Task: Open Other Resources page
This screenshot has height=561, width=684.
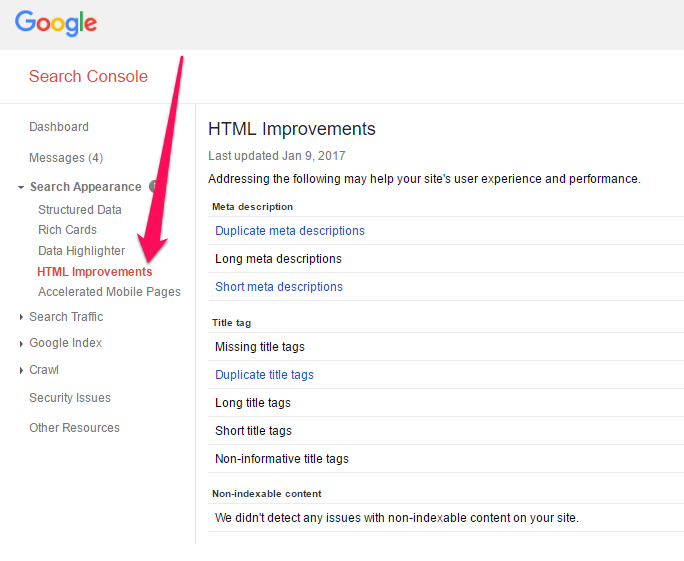Action: click(74, 428)
